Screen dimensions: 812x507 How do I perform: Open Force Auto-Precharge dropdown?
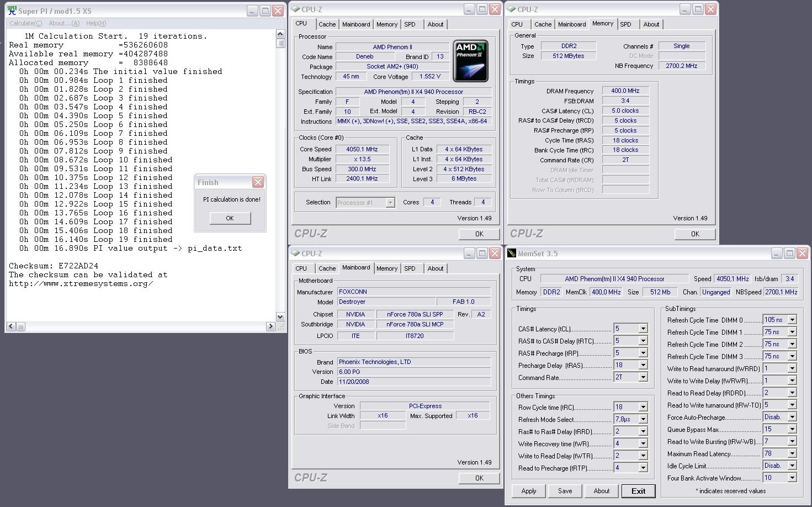[x=792, y=417]
